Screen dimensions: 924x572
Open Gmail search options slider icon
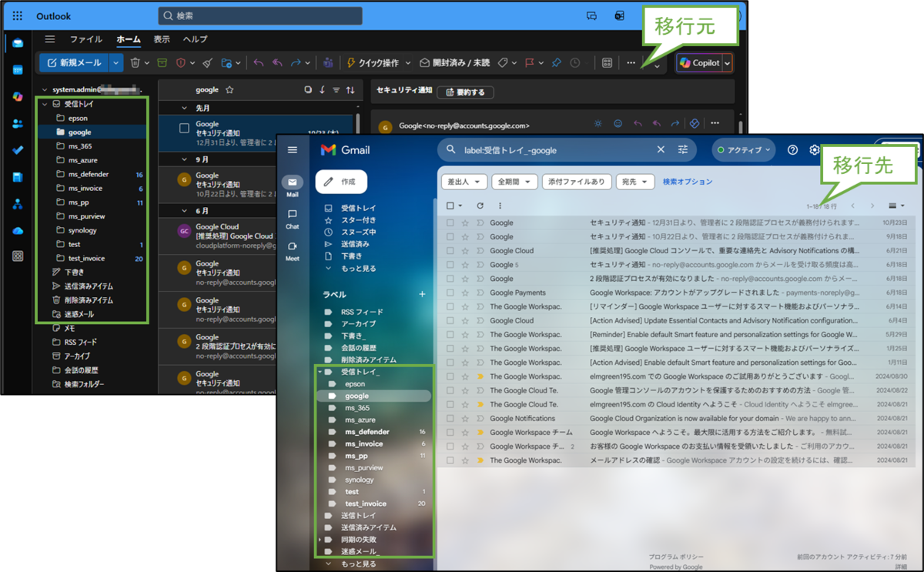click(683, 149)
